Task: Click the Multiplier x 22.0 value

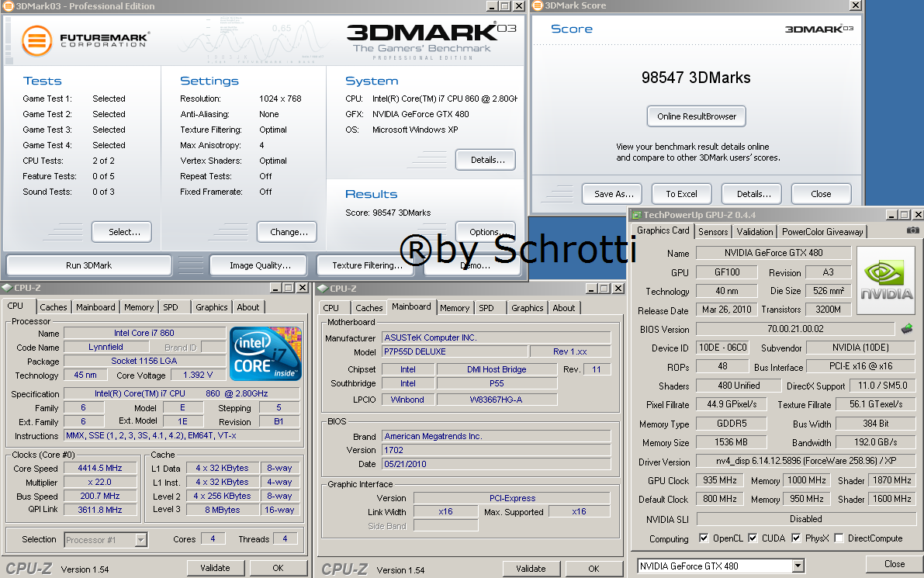Action: coord(100,482)
